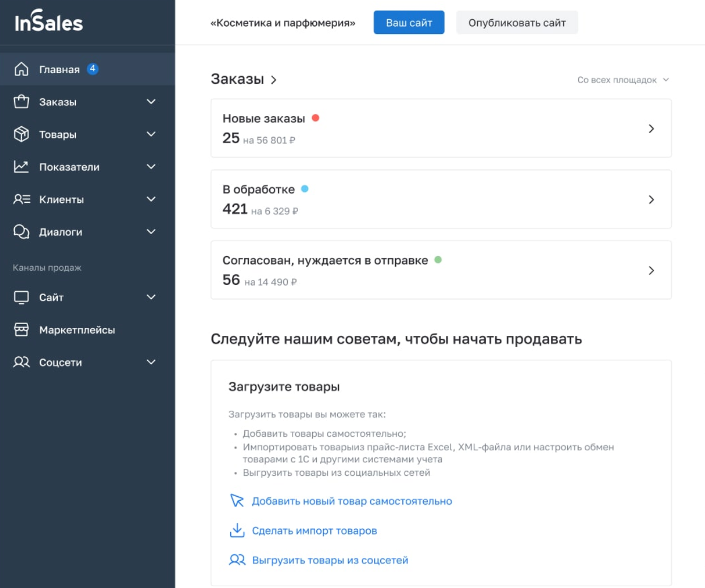This screenshot has height=588, width=705.
Task: Expand the Заказы sidebar submenu chevron
Action: 151,101
